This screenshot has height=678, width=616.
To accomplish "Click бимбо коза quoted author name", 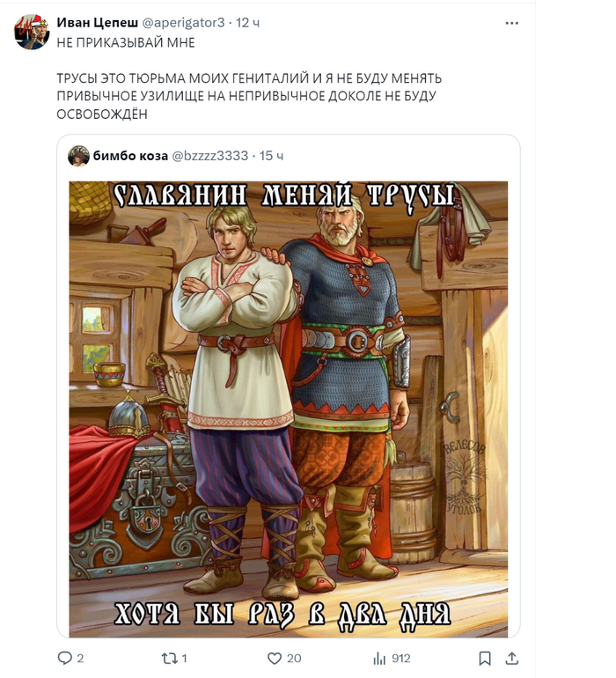I will (130, 156).
